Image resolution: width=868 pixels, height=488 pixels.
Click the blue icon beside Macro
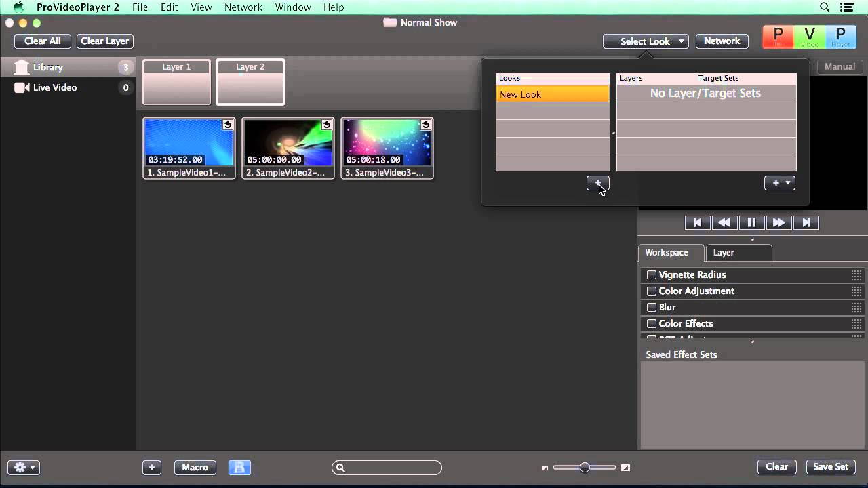pos(239,467)
